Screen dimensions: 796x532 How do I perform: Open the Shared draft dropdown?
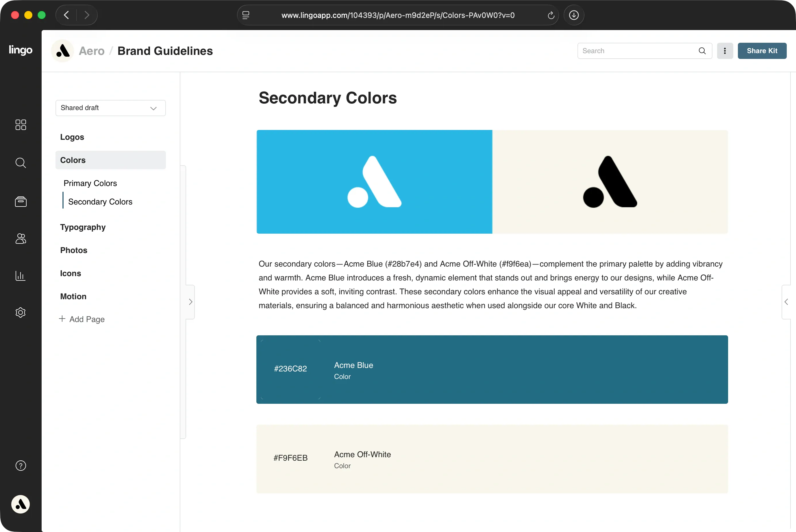tap(110, 108)
